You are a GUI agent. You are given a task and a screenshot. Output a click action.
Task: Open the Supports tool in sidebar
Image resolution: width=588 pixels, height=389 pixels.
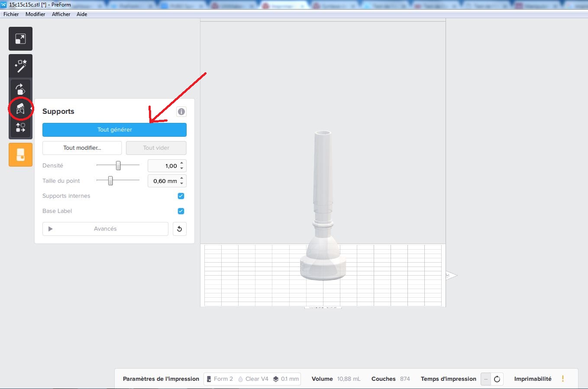click(20, 109)
